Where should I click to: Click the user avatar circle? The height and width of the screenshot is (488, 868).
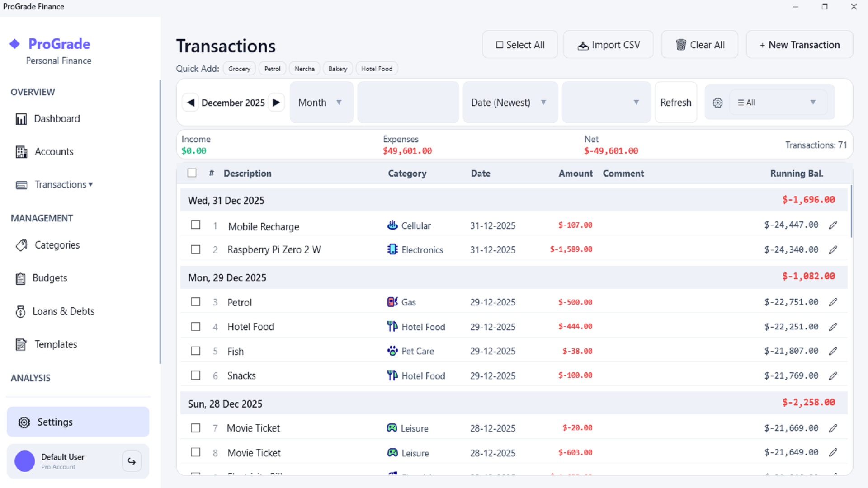click(25, 461)
